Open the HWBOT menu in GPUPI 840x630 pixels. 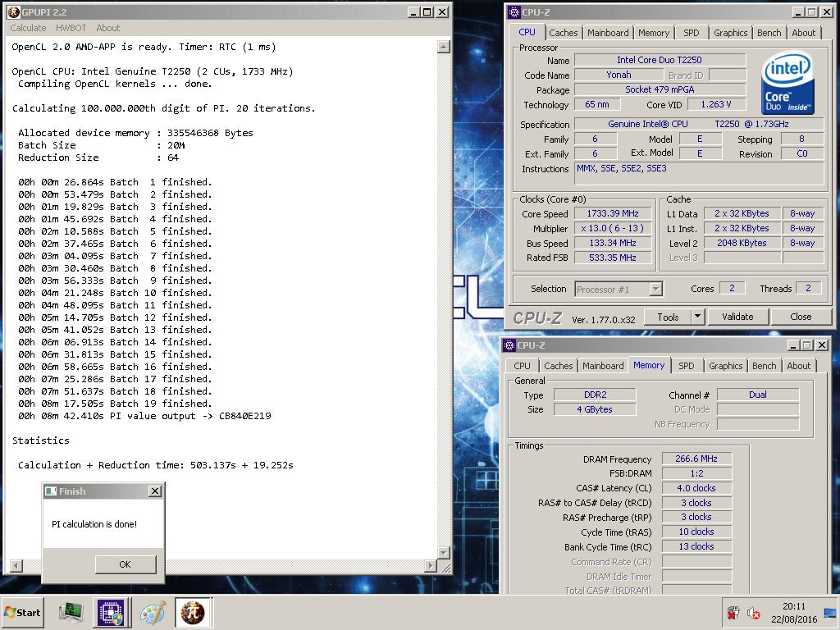click(71, 28)
